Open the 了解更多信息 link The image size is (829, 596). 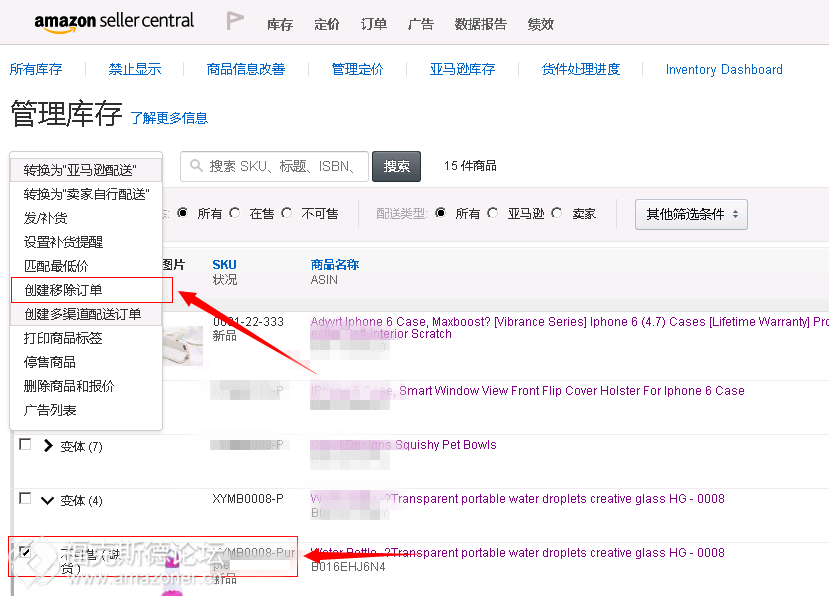point(169,118)
